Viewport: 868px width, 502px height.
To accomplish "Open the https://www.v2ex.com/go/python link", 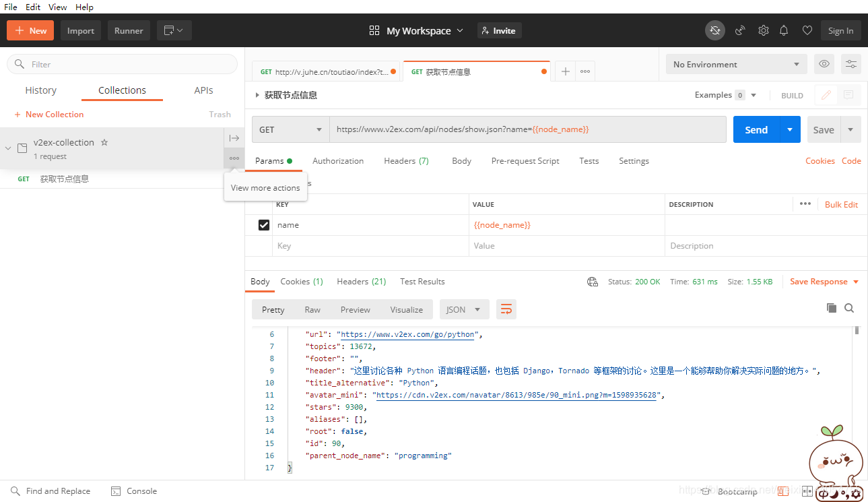I will point(407,334).
